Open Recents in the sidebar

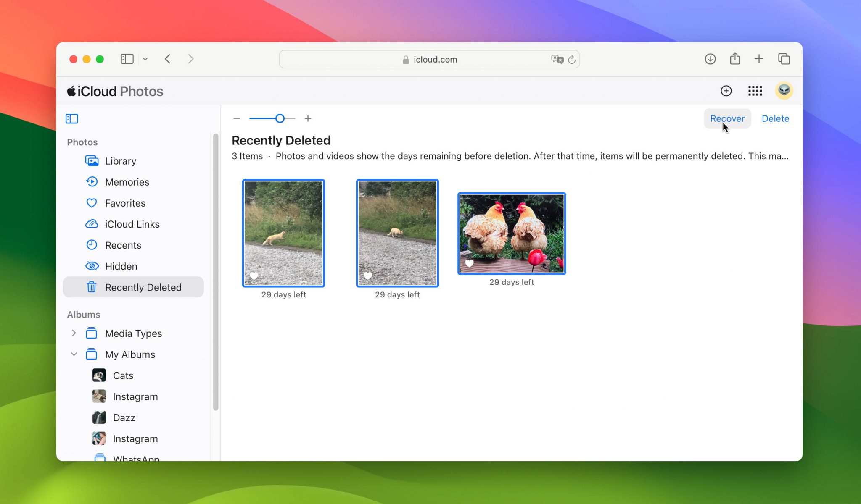click(123, 245)
